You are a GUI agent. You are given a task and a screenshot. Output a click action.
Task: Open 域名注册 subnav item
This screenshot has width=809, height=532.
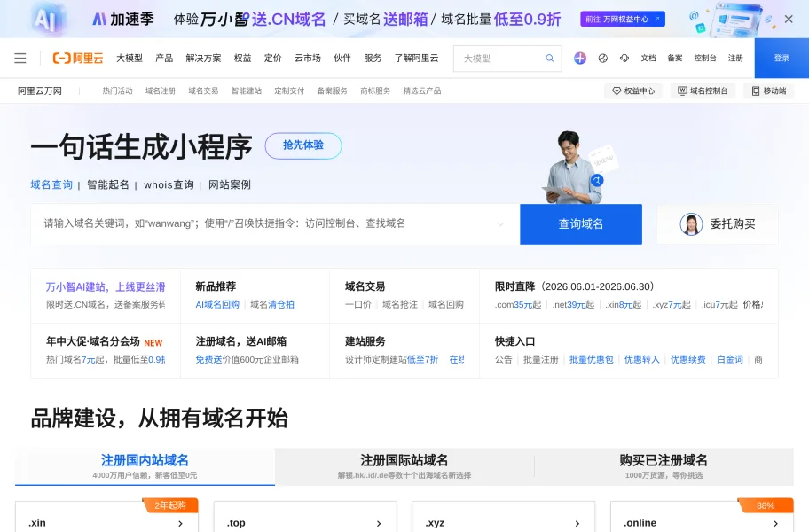tap(161, 90)
